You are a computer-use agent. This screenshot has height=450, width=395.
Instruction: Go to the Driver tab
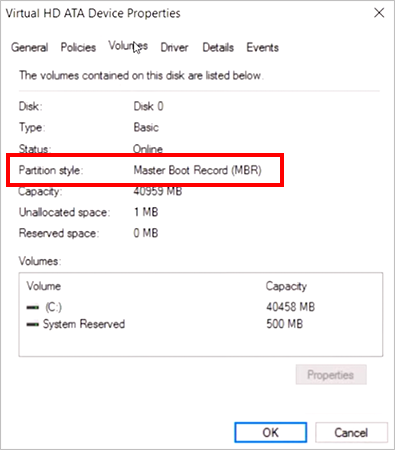174,47
